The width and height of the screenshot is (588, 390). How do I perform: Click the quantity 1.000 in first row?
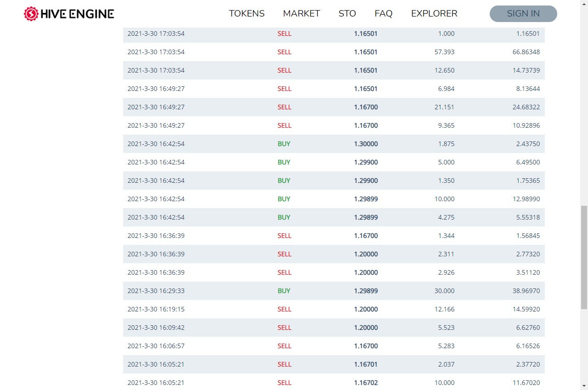coord(446,34)
